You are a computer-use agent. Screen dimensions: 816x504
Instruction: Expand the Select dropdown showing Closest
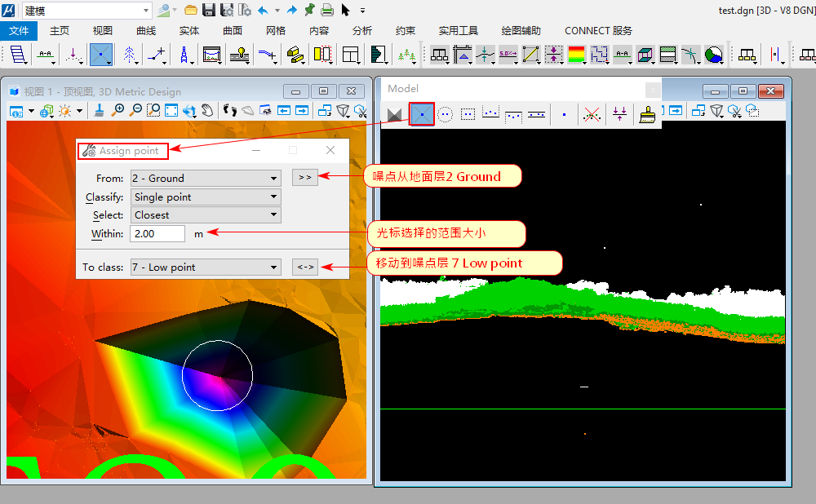205,215
